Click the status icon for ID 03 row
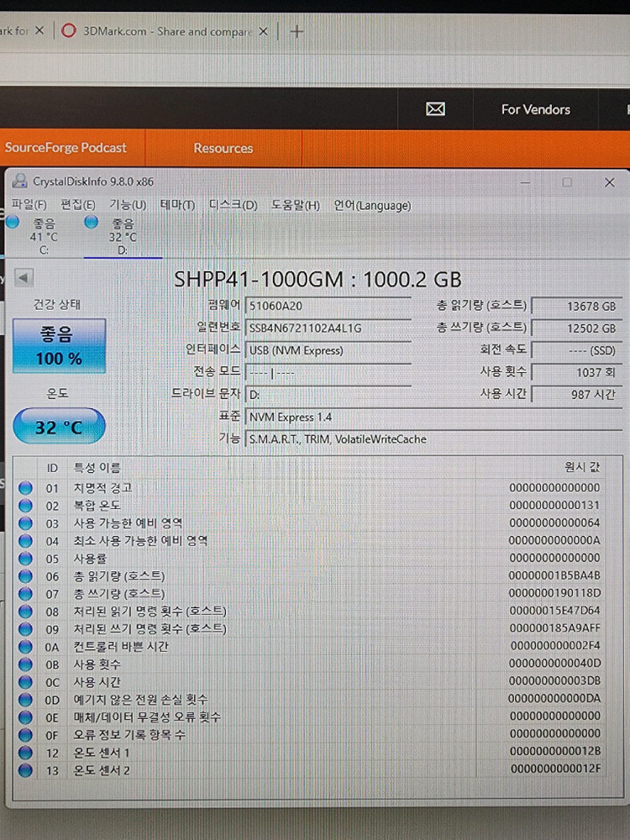Image resolution: width=630 pixels, height=840 pixels. click(25, 523)
